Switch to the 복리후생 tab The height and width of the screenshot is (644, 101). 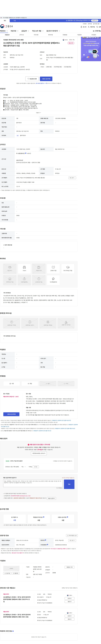point(50,35)
